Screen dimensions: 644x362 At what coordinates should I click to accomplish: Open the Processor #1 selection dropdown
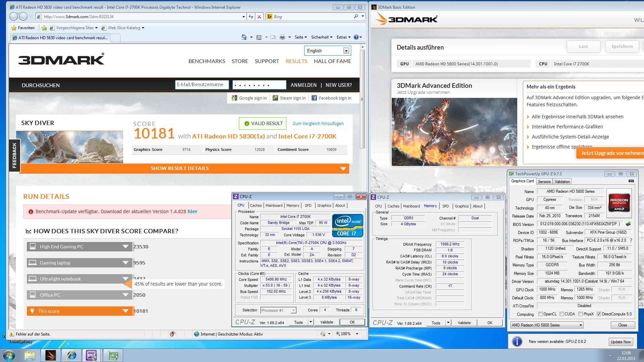coord(278,310)
